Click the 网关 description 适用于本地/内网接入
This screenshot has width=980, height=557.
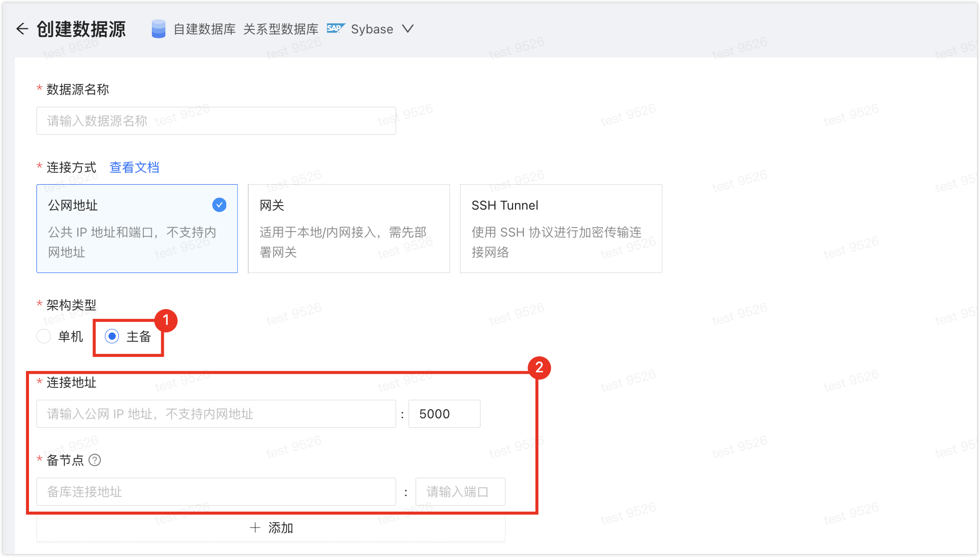click(x=343, y=242)
